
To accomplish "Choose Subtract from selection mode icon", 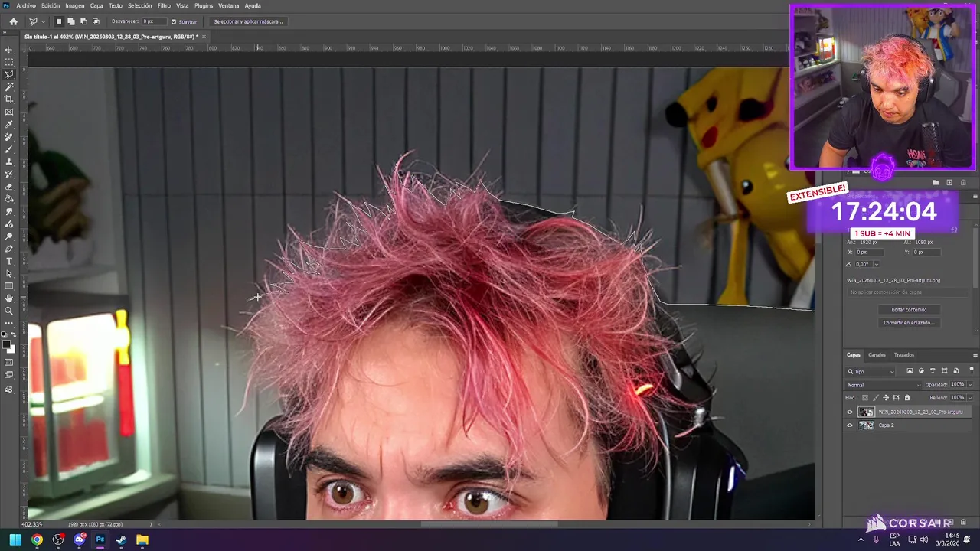I will 83,21.
